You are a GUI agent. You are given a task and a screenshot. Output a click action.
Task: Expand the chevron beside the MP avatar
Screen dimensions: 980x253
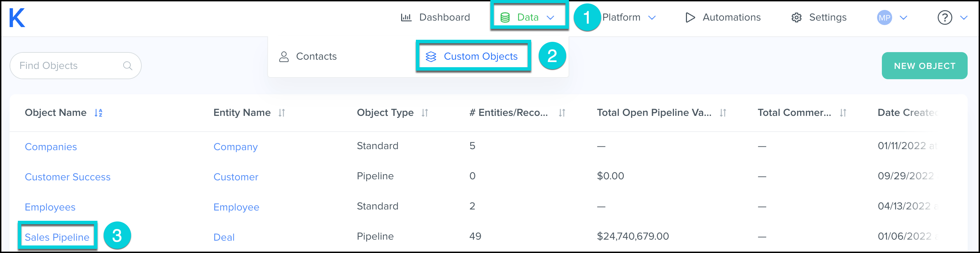[904, 17]
